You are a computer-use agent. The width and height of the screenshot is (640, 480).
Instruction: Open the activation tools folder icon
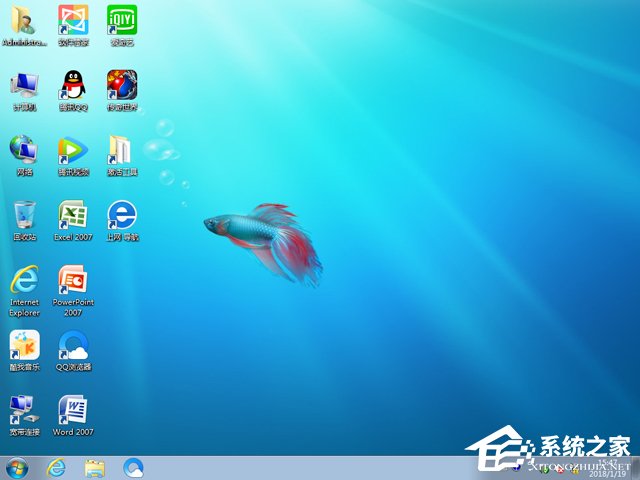pyautogui.click(x=122, y=150)
